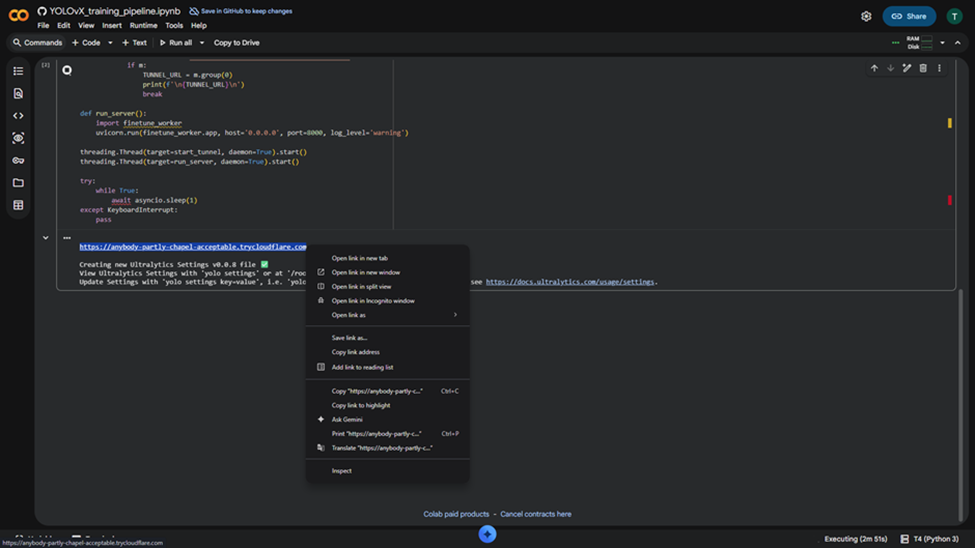Open code snippets sidebar icon
Viewport: 975px width, 548px height.
point(18,116)
